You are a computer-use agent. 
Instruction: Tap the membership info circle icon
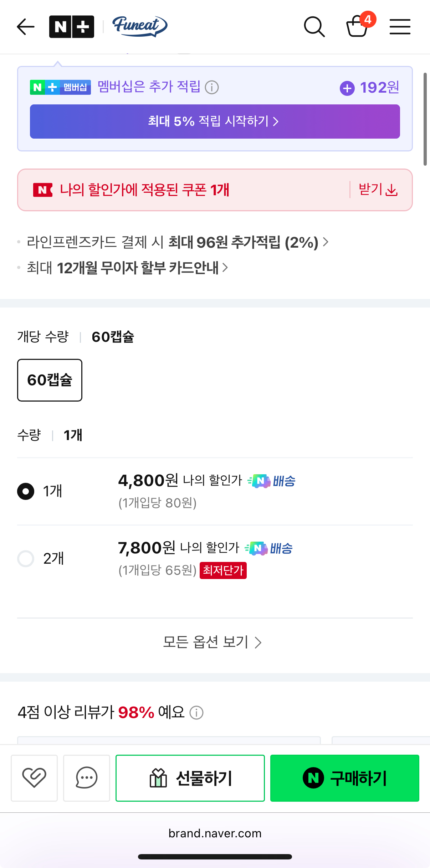212,87
